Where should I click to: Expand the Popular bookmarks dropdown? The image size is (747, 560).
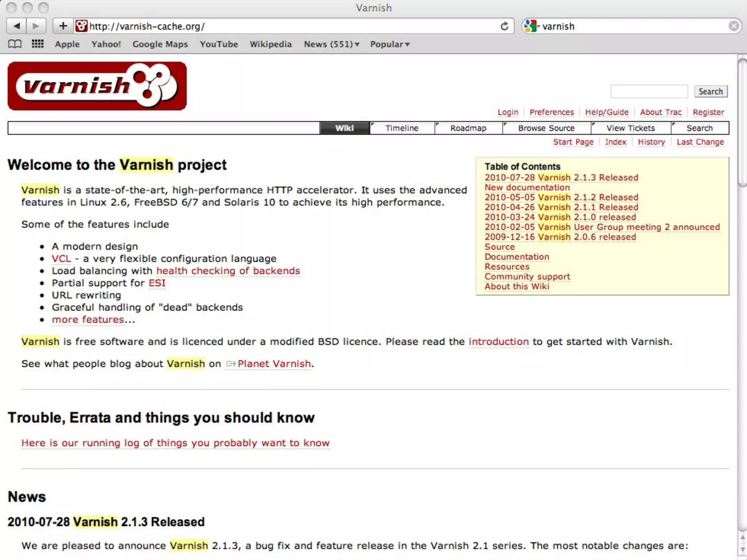390,44
